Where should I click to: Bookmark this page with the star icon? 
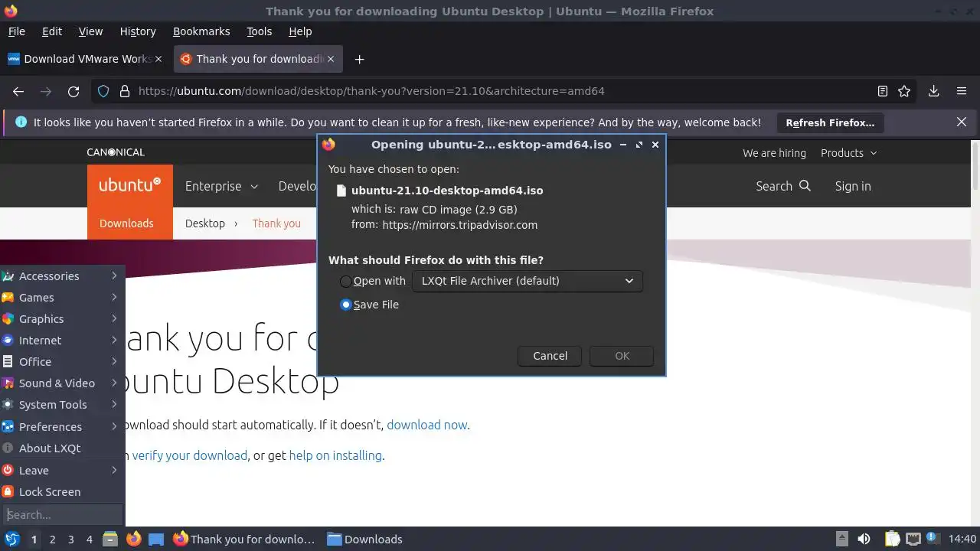click(904, 91)
